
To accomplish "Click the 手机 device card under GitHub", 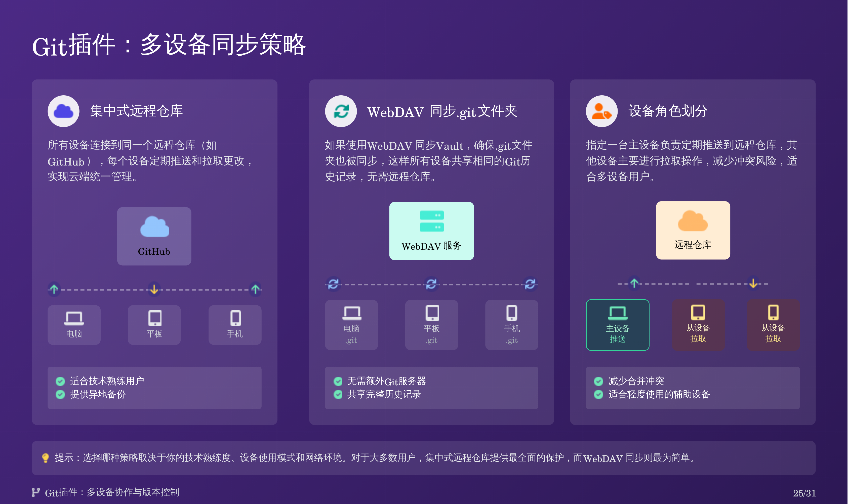I will pos(235,325).
